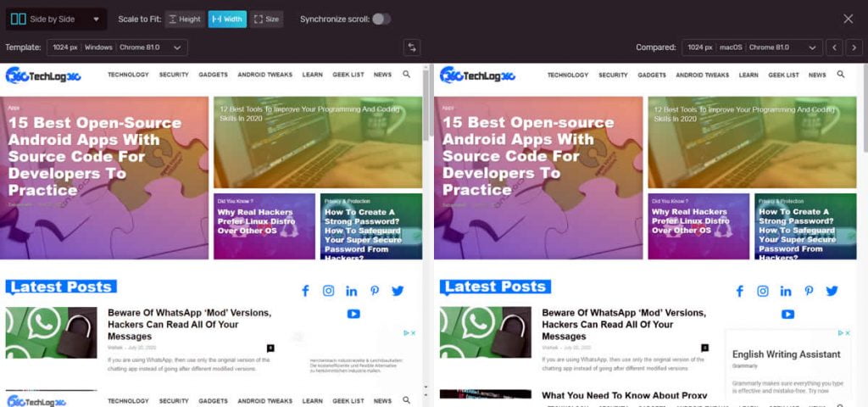The height and width of the screenshot is (407, 868).
Task: Toggle the Synchronize scroll switch
Action: tap(381, 19)
